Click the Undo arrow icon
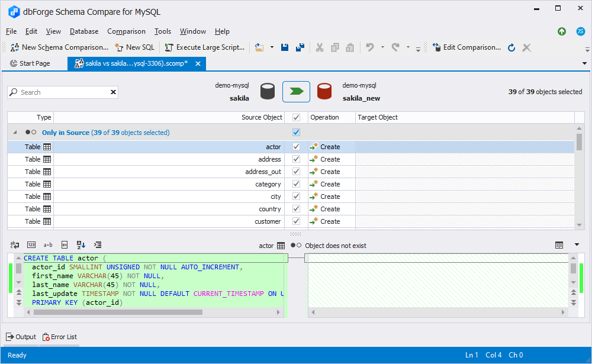 click(370, 47)
